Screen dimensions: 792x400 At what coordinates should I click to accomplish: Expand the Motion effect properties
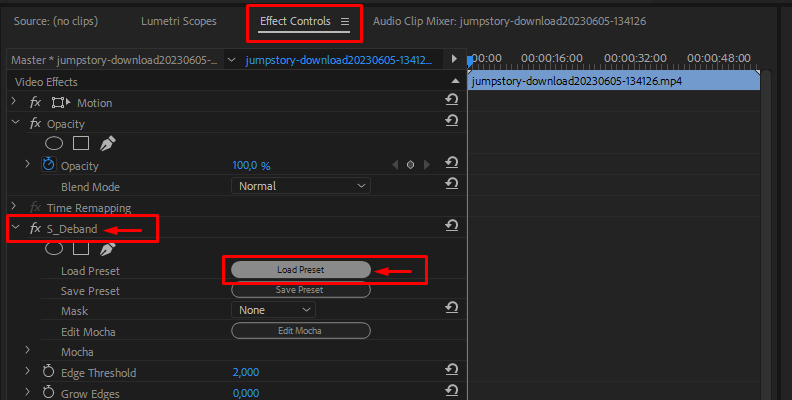[14, 102]
